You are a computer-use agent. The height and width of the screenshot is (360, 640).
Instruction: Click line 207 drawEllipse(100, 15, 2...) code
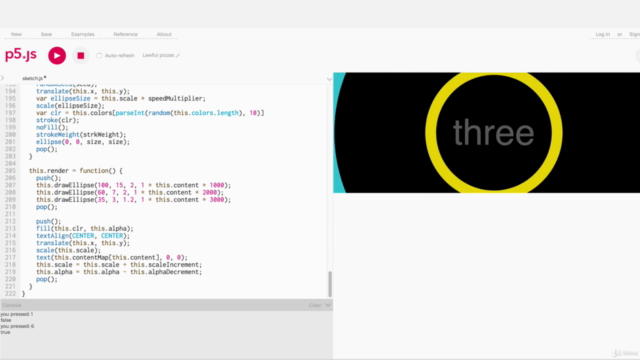133,185
